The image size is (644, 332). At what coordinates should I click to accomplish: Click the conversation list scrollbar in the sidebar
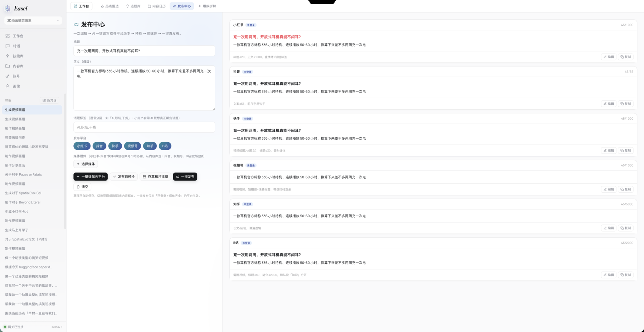(x=65, y=161)
